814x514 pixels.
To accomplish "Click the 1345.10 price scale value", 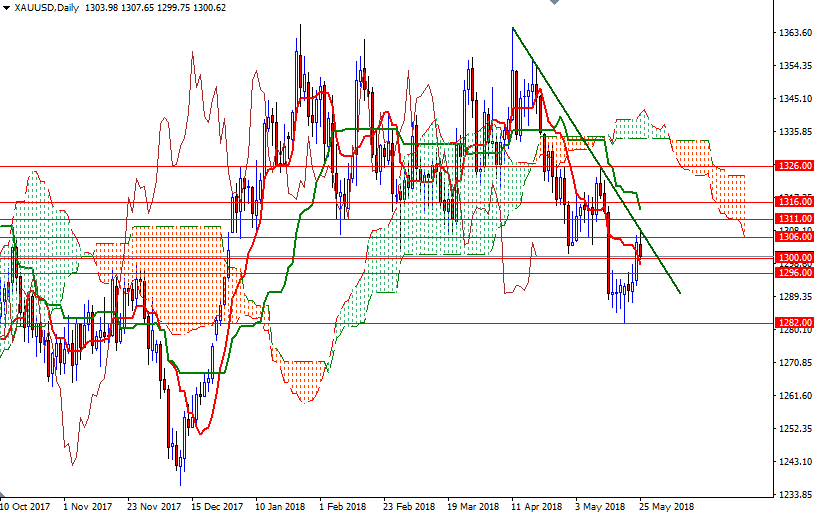I will [795, 99].
